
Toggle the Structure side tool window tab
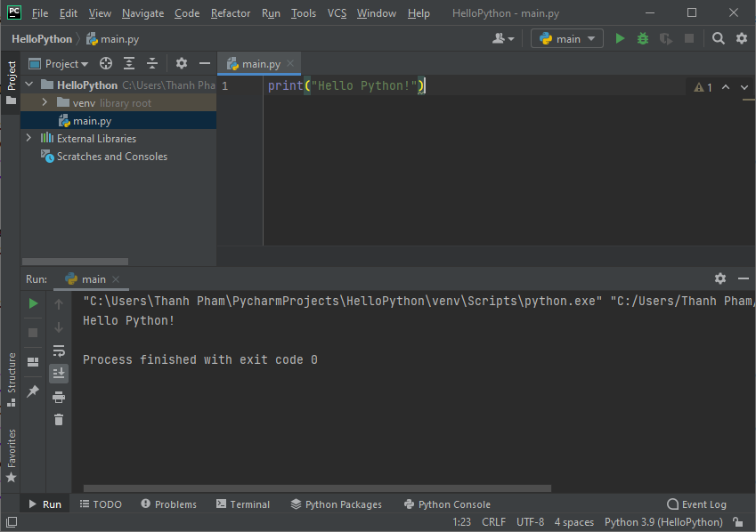(11, 380)
